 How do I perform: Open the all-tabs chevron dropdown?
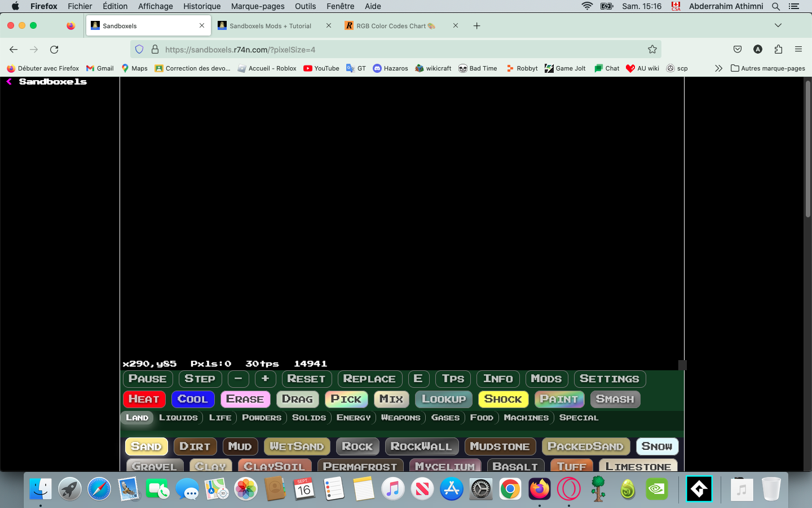pyautogui.click(x=778, y=25)
